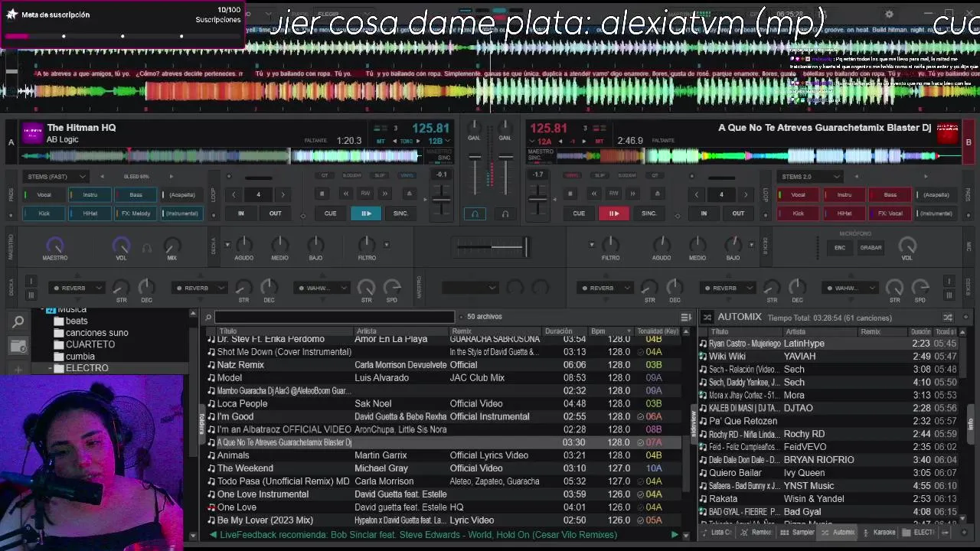Open browser list options menu
980x551 pixels.
(x=686, y=317)
